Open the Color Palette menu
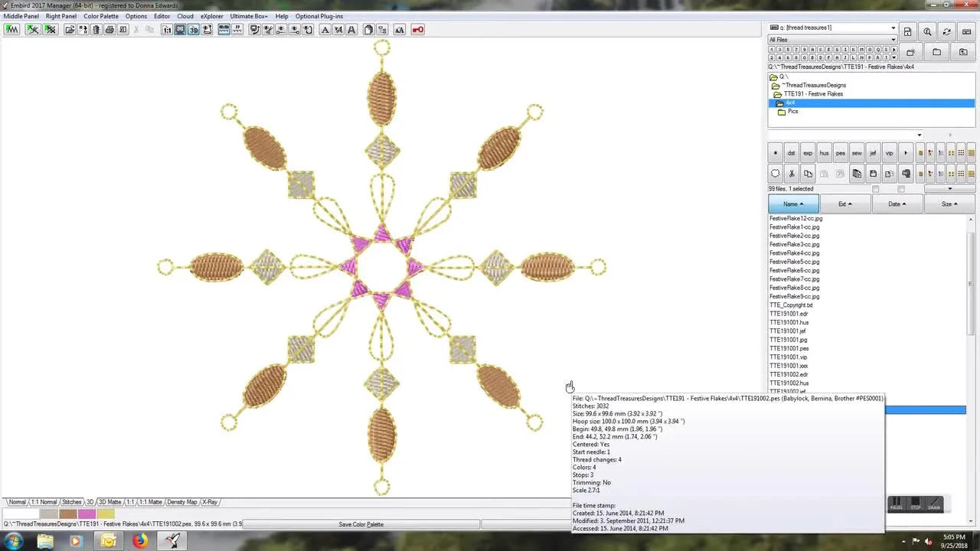The height and width of the screenshot is (551, 980). [x=101, y=16]
